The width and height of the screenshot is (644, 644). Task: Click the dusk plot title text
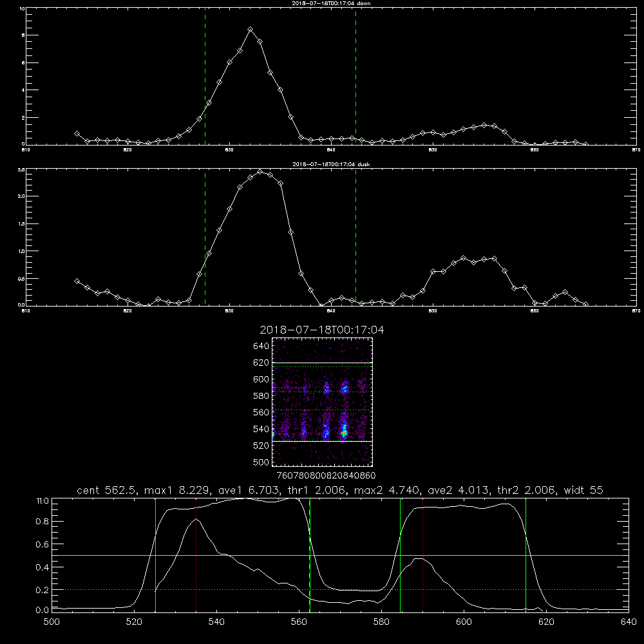pyautogui.click(x=331, y=164)
